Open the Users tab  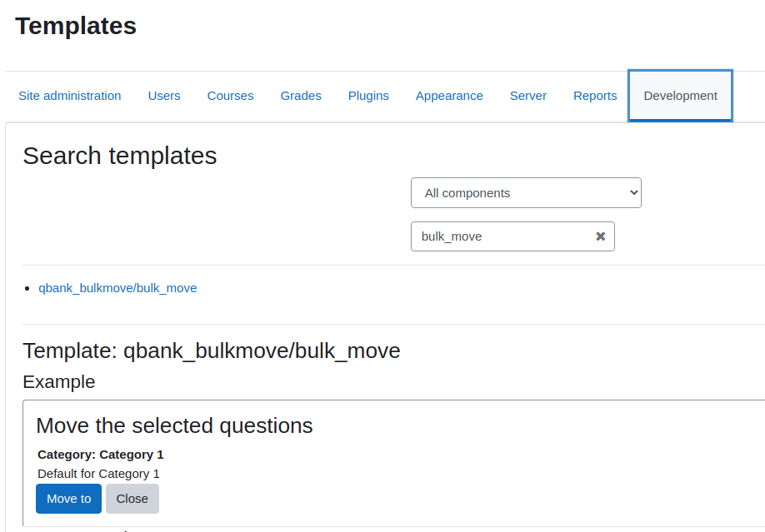[x=164, y=96]
